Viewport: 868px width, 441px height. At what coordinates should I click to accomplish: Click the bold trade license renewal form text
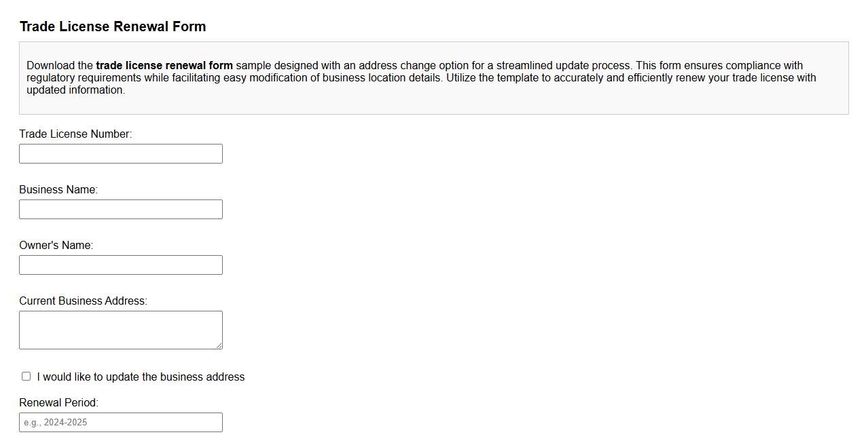[164, 65]
